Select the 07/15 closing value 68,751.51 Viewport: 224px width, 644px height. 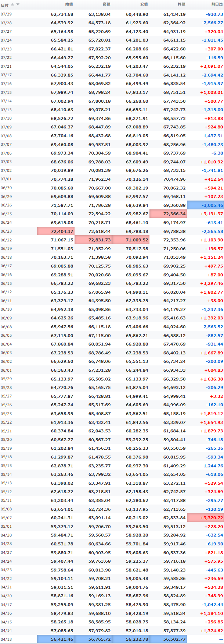(174, 92)
